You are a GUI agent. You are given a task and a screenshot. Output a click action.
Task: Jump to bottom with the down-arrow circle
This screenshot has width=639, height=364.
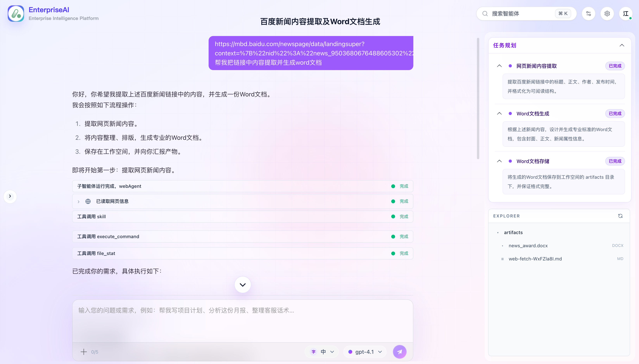pyautogui.click(x=243, y=285)
